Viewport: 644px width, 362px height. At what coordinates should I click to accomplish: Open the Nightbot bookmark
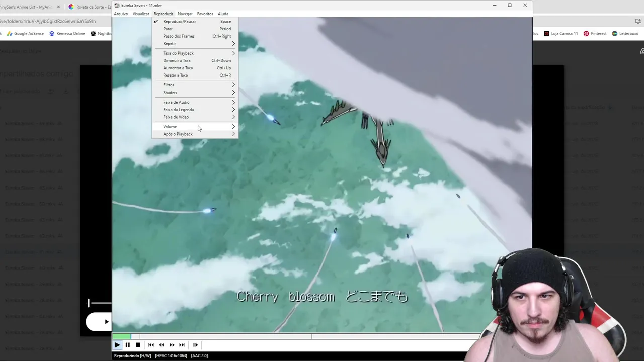coord(101,34)
